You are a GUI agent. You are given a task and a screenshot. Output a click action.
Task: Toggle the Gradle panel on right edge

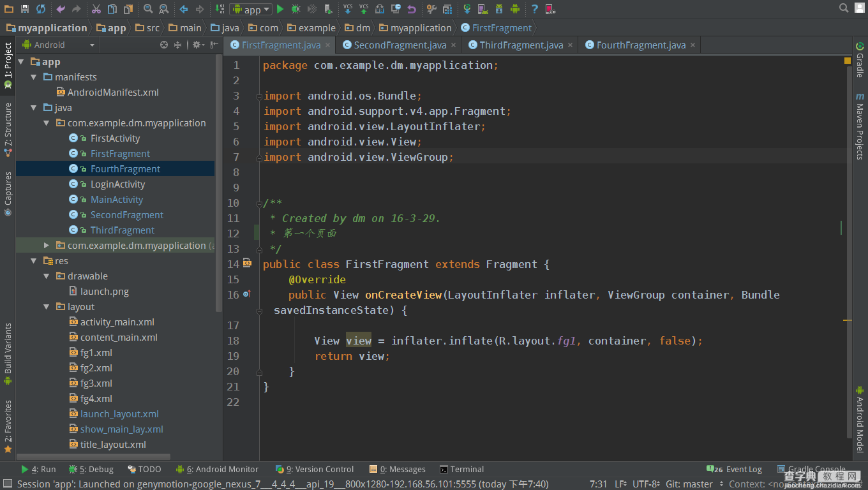(860, 59)
